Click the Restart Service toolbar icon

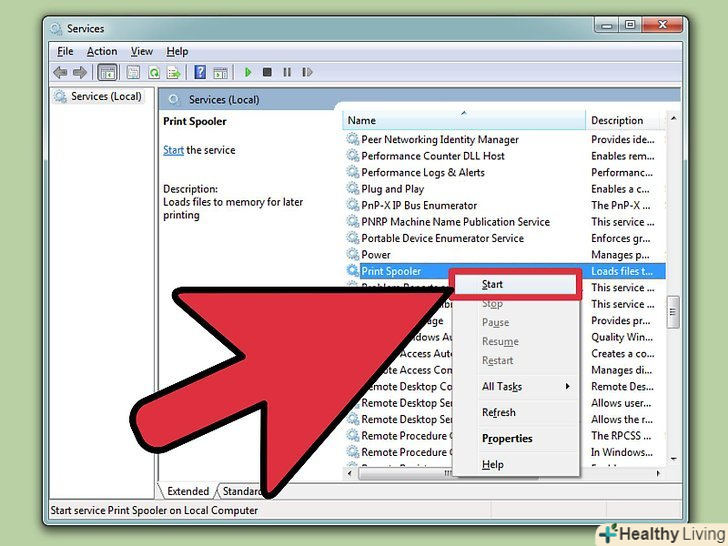pyautogui.click(x=307, y=72)
